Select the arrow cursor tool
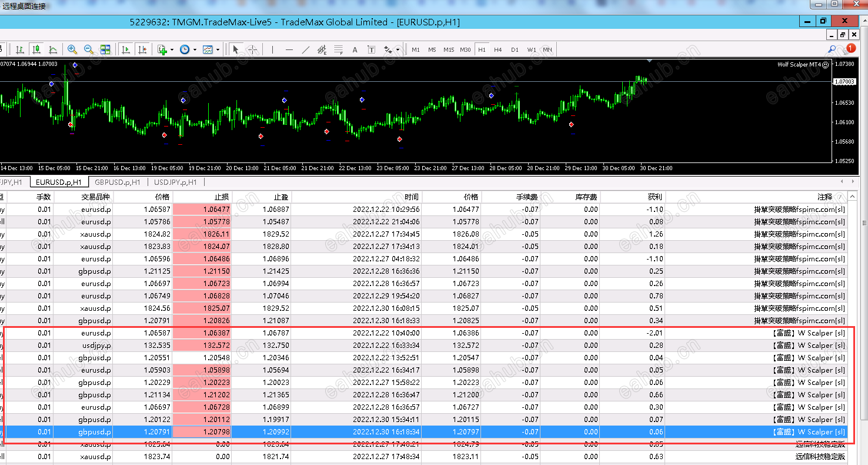The height and width of the screenshot is (465, 868). [x=235, y=49]
